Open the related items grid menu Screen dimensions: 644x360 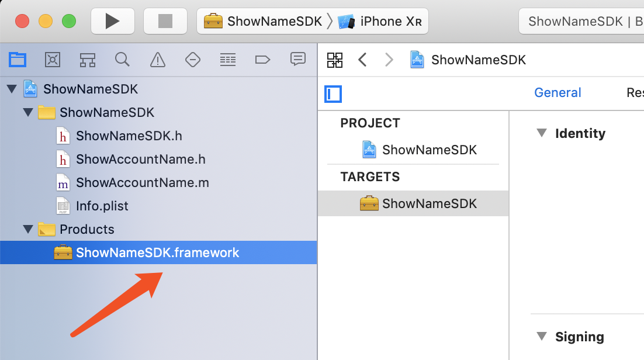335,60
